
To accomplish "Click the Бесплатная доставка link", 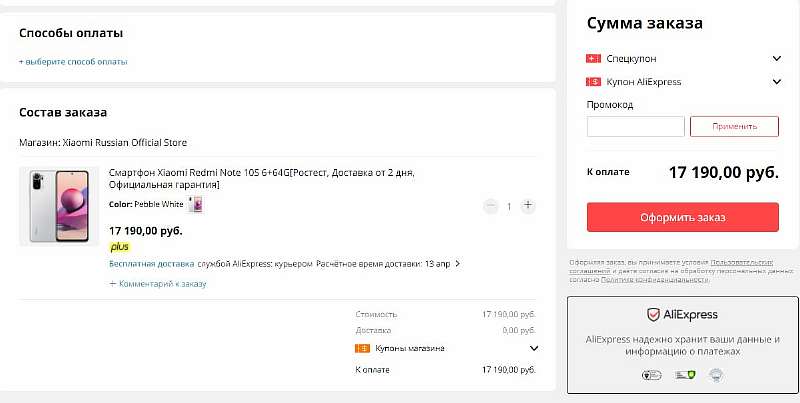I will tap(151, 264).
